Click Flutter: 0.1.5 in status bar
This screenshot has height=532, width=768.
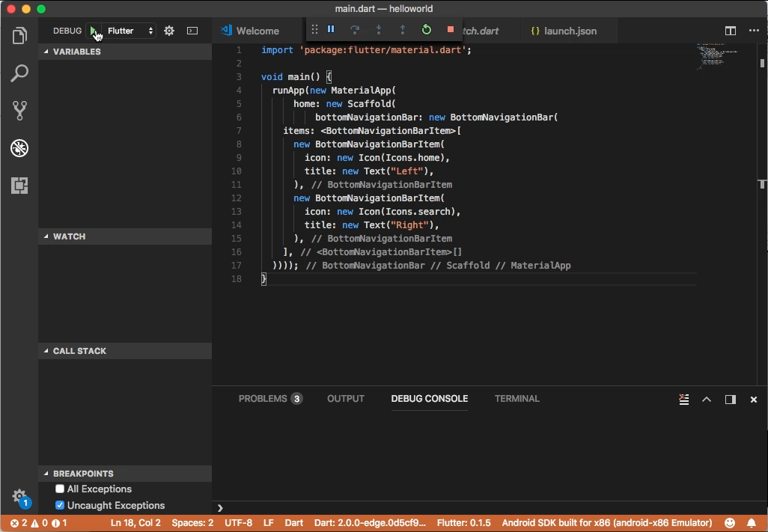[464, 523]
